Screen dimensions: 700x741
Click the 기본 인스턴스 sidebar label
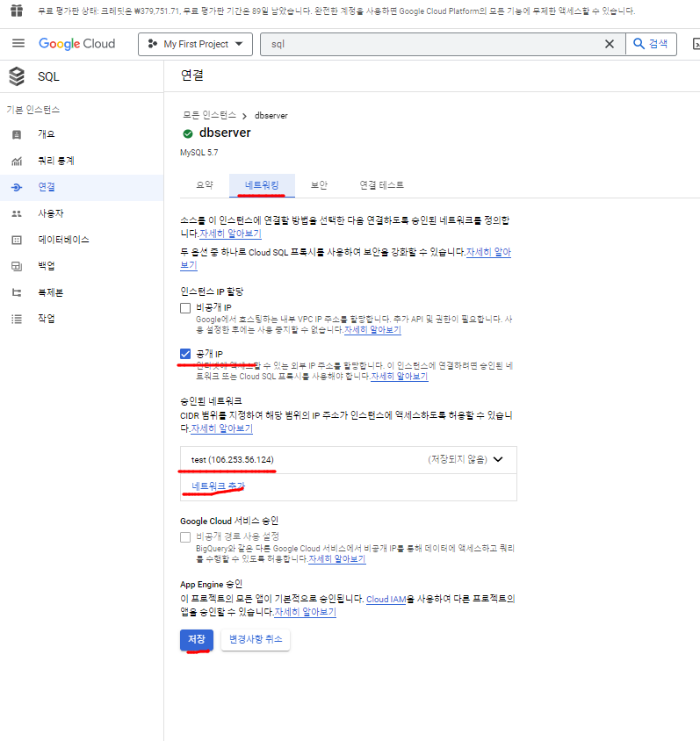[x=33, y=110]
